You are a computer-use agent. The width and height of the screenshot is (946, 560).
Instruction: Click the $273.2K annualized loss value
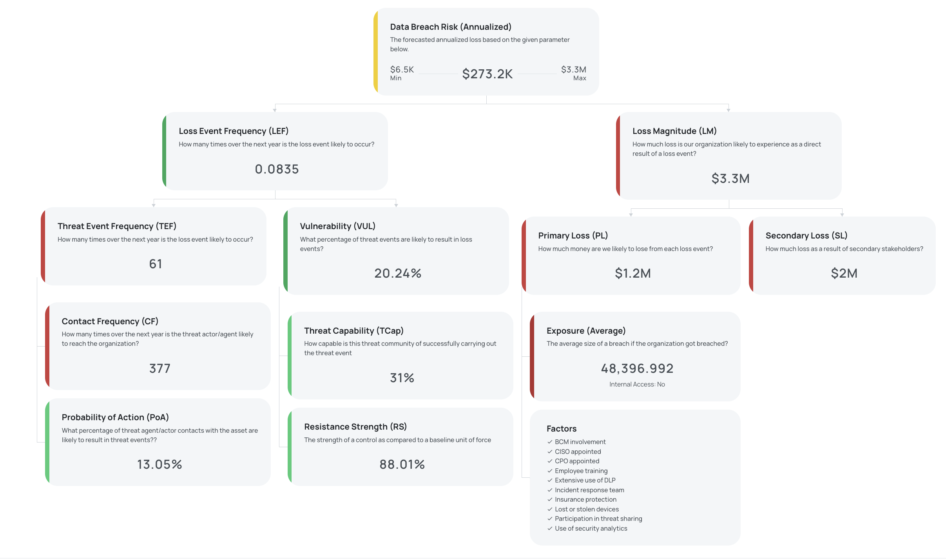tap(487, 74)
